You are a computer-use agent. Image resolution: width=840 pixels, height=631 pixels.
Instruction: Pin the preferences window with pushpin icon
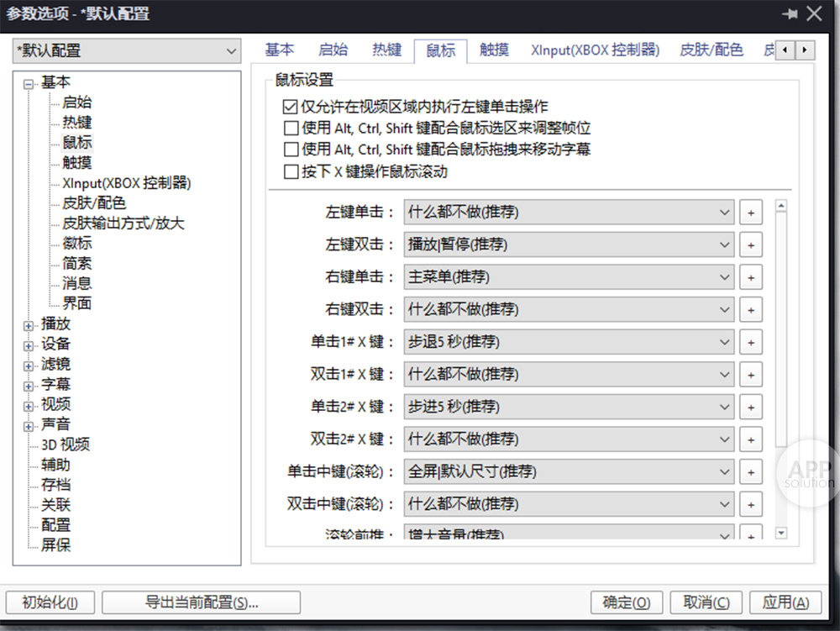(790, 14)
